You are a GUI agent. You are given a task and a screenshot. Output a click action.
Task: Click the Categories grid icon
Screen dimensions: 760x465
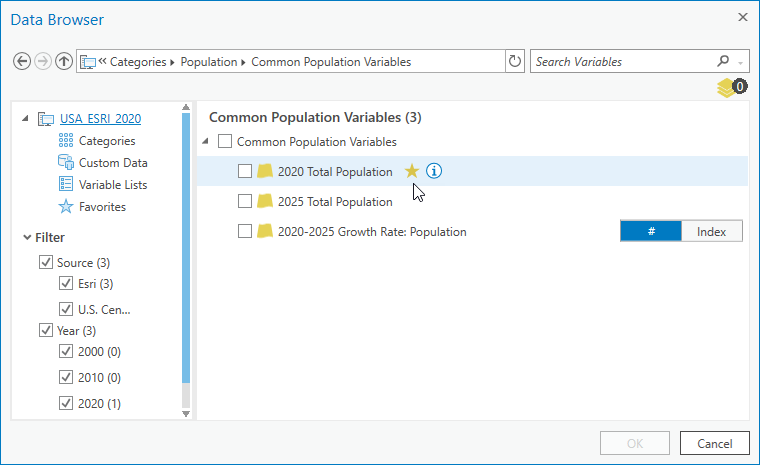point(66,141)
